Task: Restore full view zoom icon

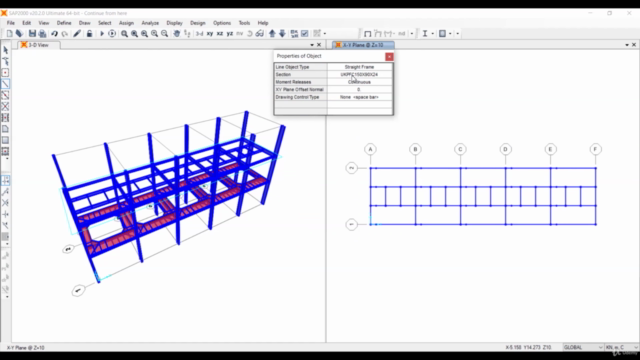Action: 134,33
